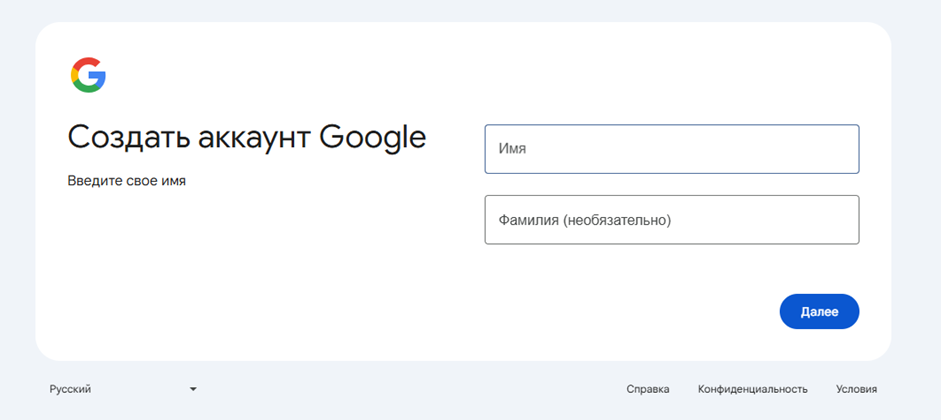
Task: Open the Русский language dropdown
Action: (123, 389)
